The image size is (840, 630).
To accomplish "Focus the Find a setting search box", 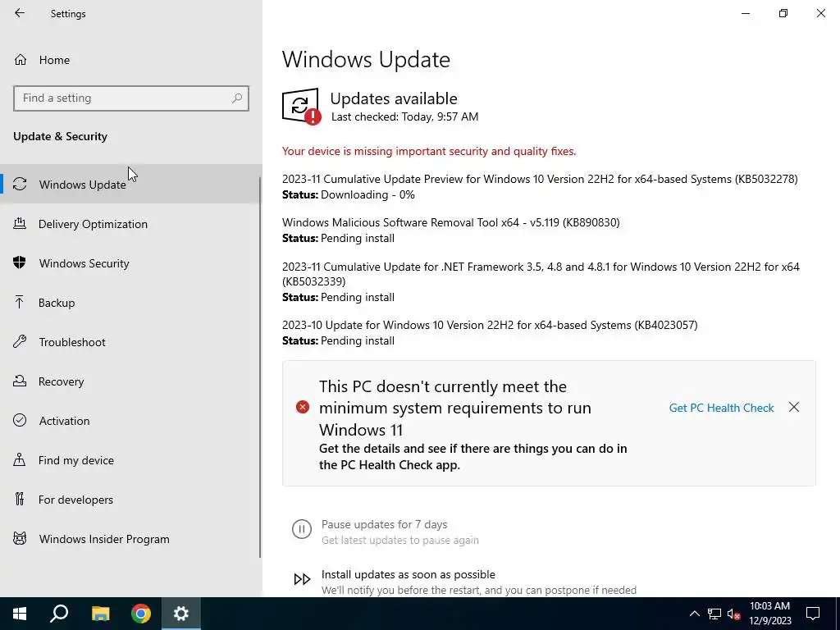I will 130,98.
